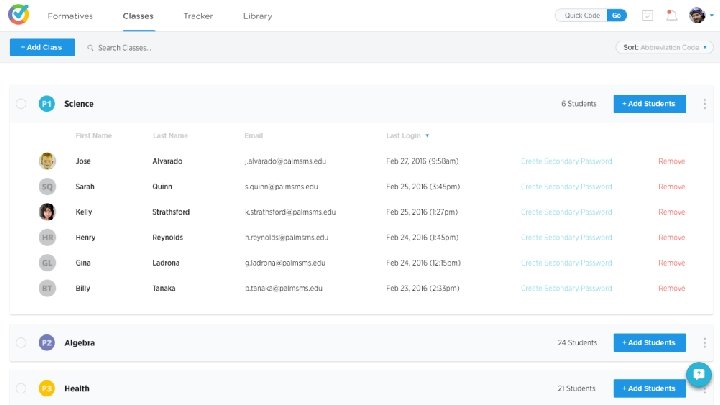Click Add Students for Health
Screen dimensions: 720x405
650,388
